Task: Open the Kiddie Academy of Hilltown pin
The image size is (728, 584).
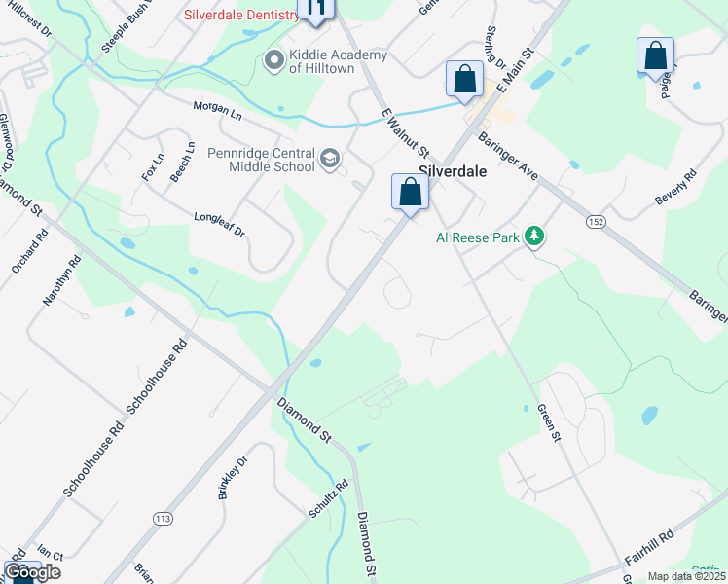Action: (274, 60)
